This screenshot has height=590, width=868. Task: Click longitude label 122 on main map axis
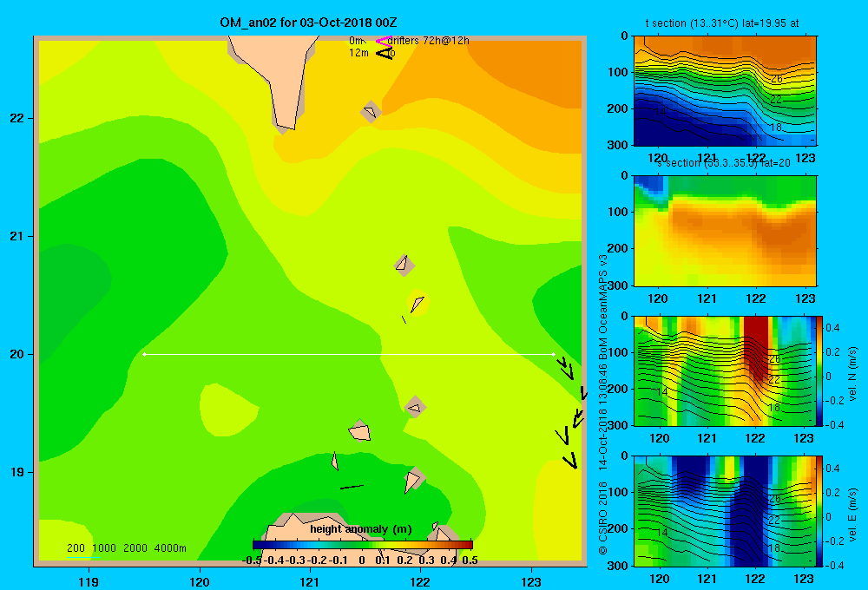click(420, 581)
